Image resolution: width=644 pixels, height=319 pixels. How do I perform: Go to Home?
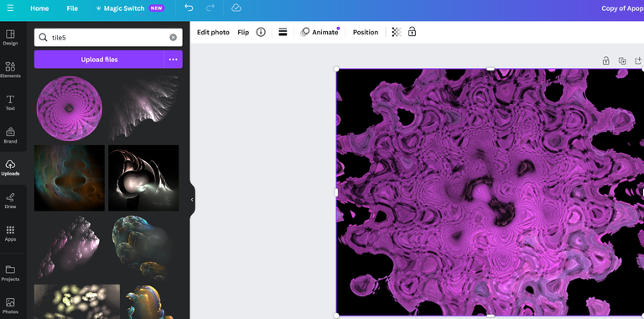39,8
